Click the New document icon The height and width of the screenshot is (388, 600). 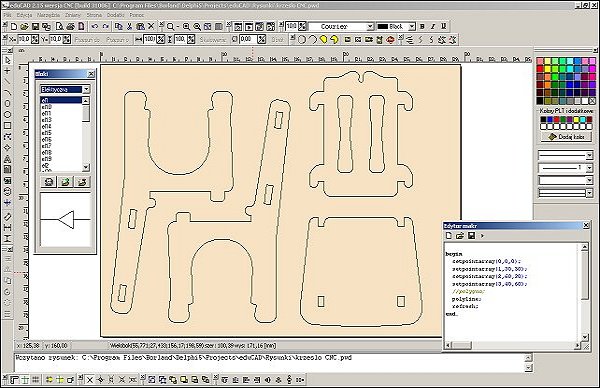(x=14, y=26)
